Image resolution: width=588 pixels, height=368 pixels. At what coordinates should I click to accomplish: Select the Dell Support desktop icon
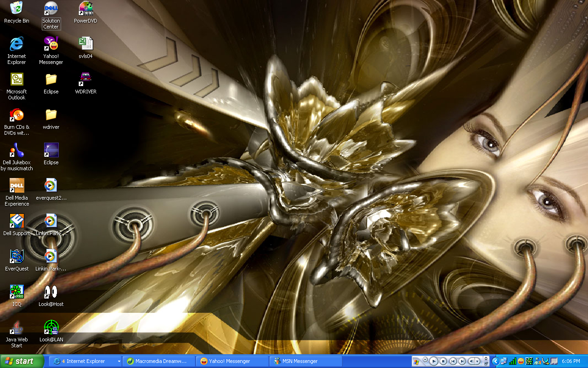pos(17,225)
